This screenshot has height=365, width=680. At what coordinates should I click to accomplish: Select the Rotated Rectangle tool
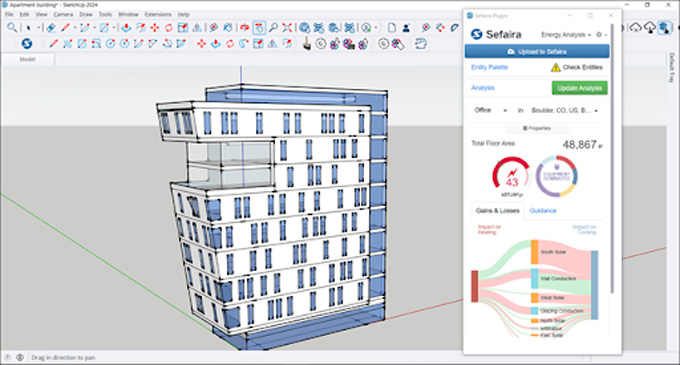coord(96,44)
